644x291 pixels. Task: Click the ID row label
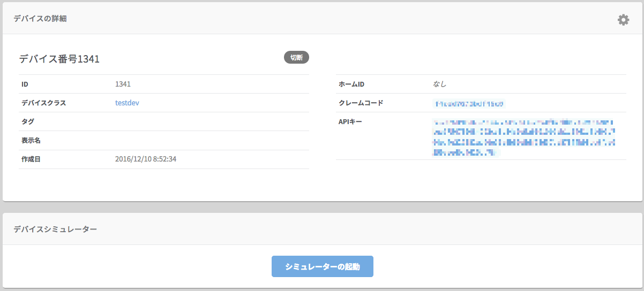tap(25, 84)
